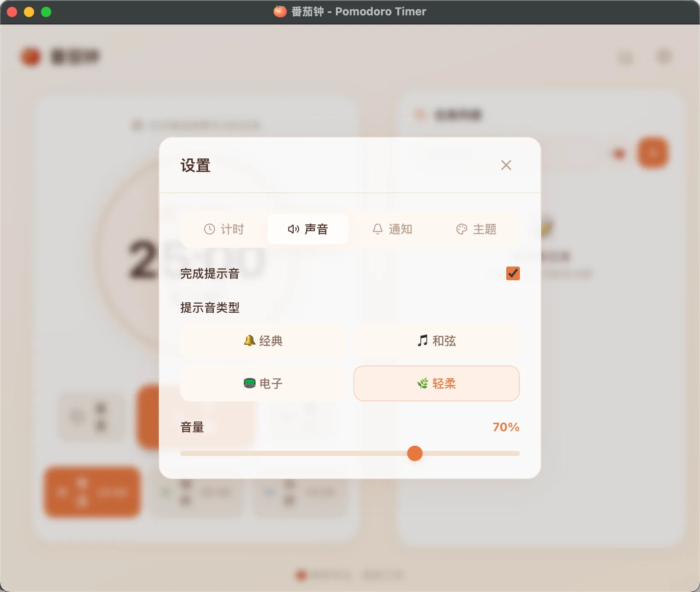700x592 pixels.
Task: Click the 设置 dialog title
Action: pos(195,165)
